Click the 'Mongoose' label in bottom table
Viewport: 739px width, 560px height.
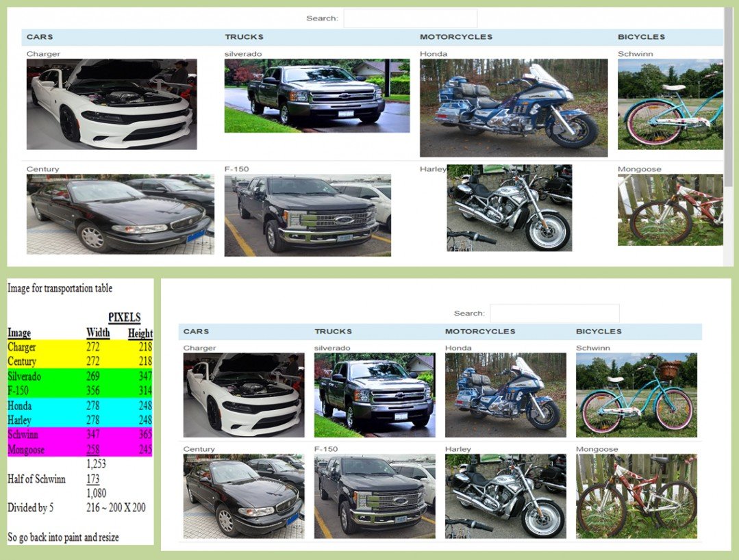pos(597,449)
